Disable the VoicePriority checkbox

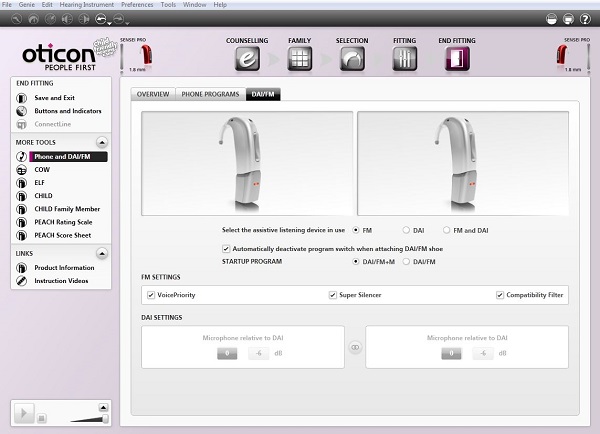[151, 295]
